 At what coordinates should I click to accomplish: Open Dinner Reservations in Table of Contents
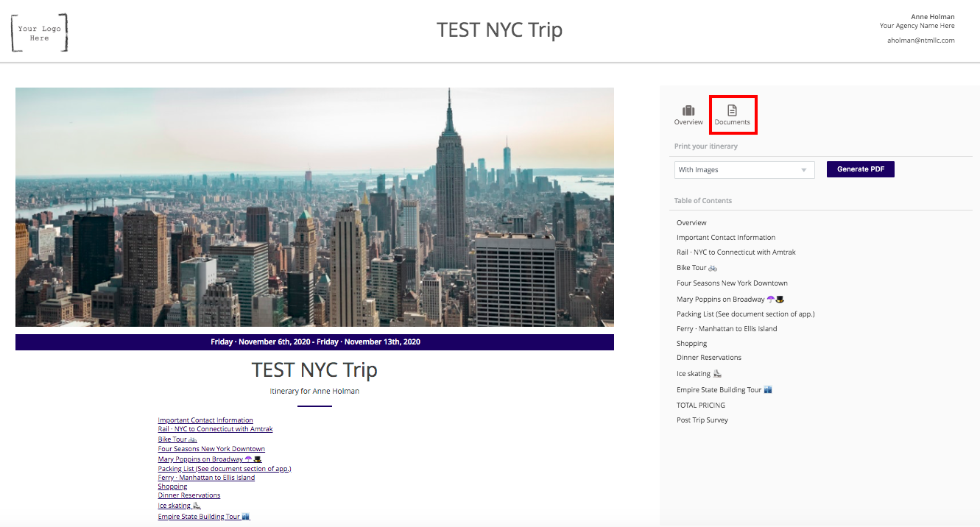tap(709, 358)
